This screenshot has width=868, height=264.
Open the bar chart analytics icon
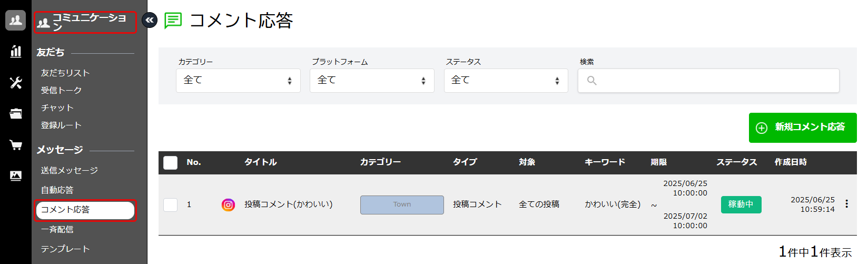tap(16, 51)
